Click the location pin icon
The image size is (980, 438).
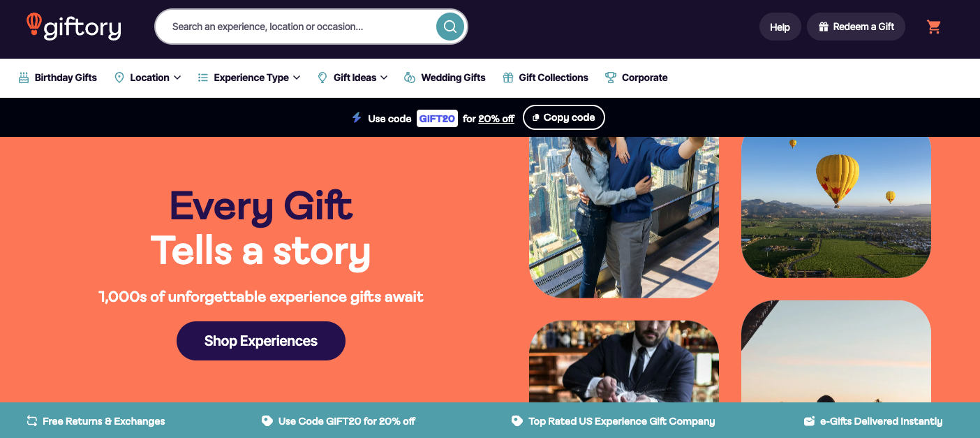(119, 78)
